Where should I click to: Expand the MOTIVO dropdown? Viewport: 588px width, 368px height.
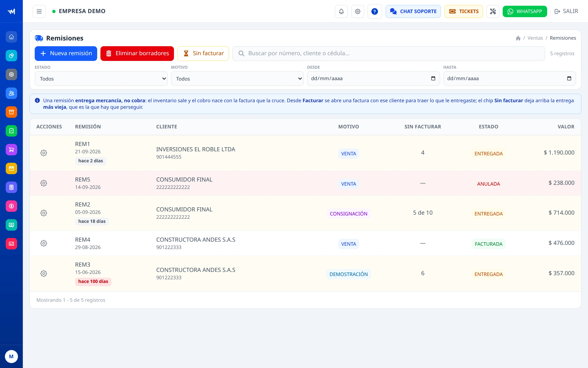[x=237, y=79]
